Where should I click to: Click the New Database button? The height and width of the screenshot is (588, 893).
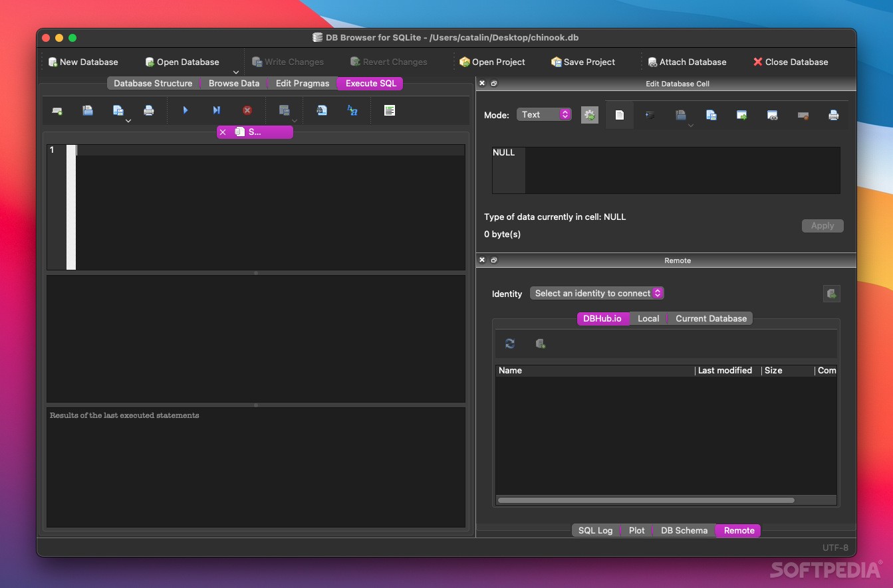pos(83,62)
